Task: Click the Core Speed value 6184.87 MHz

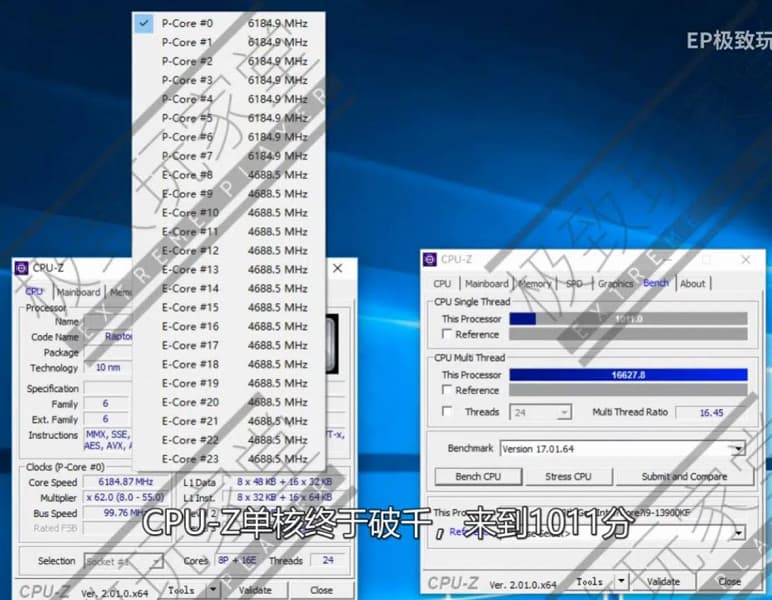Action: pos(126,482)
